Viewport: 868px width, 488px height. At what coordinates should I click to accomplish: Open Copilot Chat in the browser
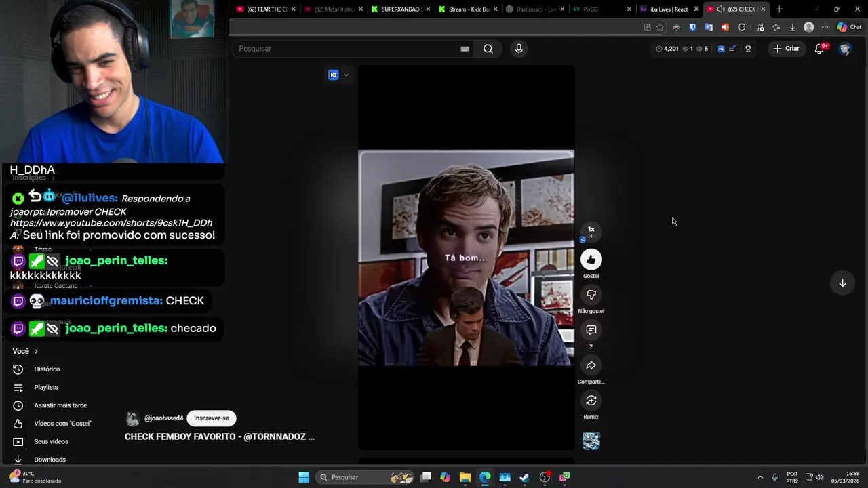849,27
